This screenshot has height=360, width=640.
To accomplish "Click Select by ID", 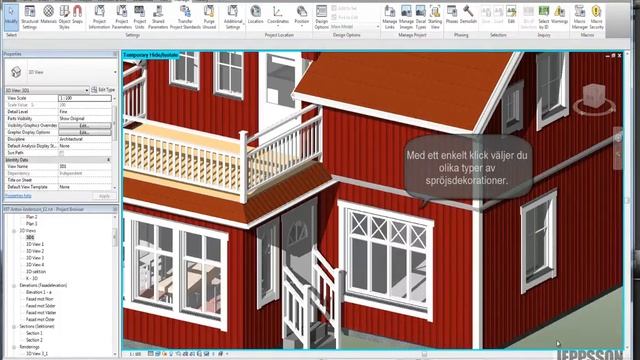I will [544, 18].
